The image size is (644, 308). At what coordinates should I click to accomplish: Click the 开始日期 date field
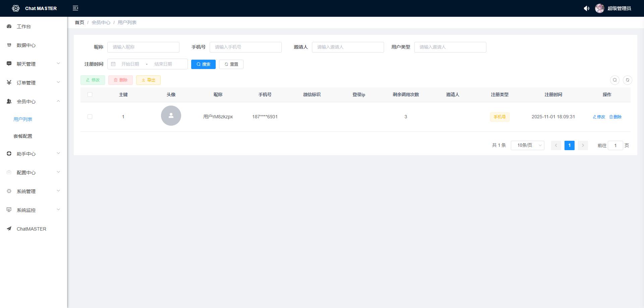click(130, 64)
